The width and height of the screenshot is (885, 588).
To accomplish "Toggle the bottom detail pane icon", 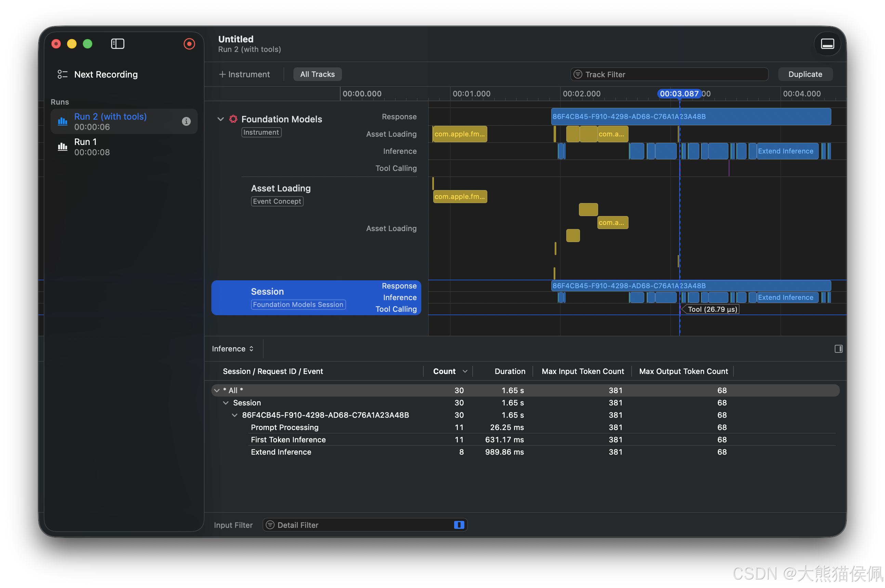I will (827, 44).
